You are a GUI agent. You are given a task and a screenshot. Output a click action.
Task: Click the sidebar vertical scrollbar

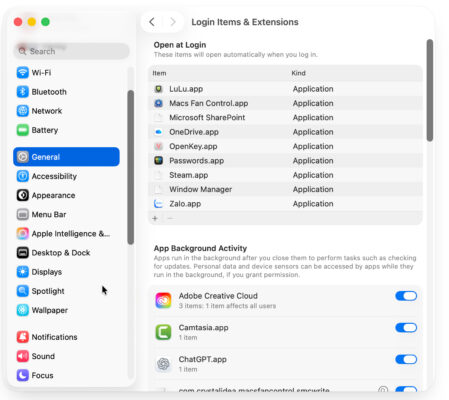click(131, 167)
